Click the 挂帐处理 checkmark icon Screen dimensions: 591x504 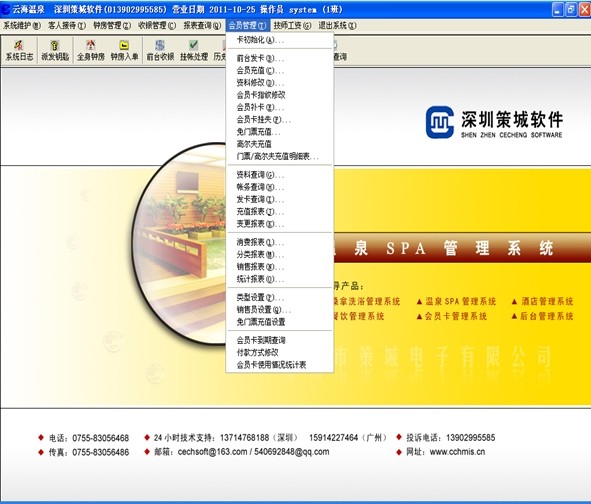(x=194, y=51)
